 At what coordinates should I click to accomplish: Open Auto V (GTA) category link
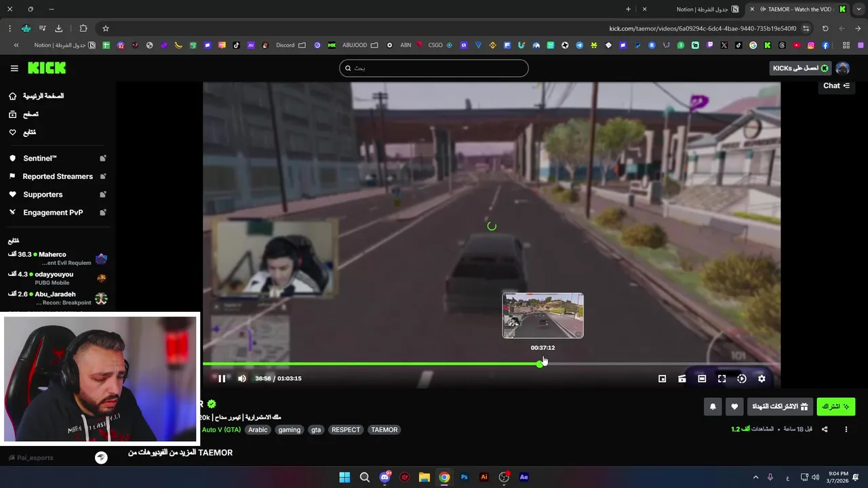pyautogui.click(x=221, y=430)
